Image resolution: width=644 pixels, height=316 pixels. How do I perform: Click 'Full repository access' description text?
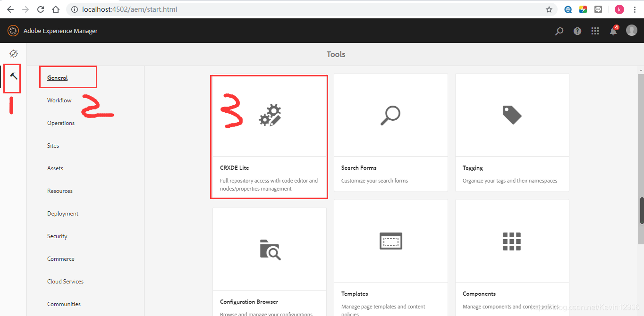click(x=269, y=184)
